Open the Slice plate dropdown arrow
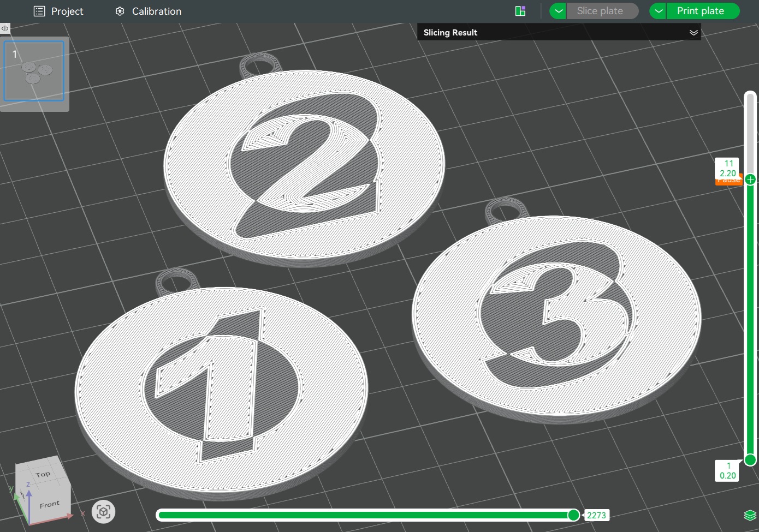759x532 pixels. click(x=558, y=11)
